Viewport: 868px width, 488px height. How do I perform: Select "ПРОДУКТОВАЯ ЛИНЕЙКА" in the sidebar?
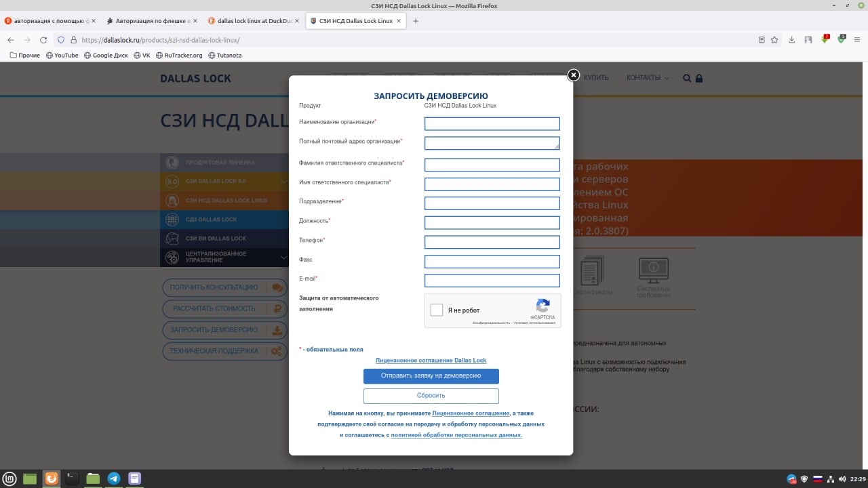coord(224,163)
